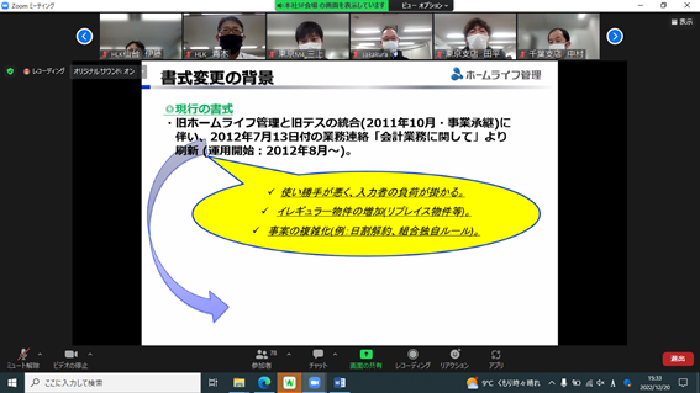Open the notification center icon

tap(683, 383)
